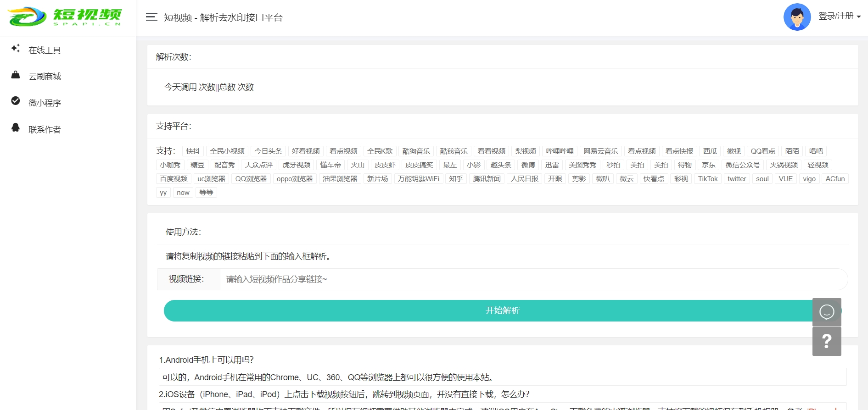Click the 微视 platform tag
The image size is (868, 410).
click(x=734, y=151)
